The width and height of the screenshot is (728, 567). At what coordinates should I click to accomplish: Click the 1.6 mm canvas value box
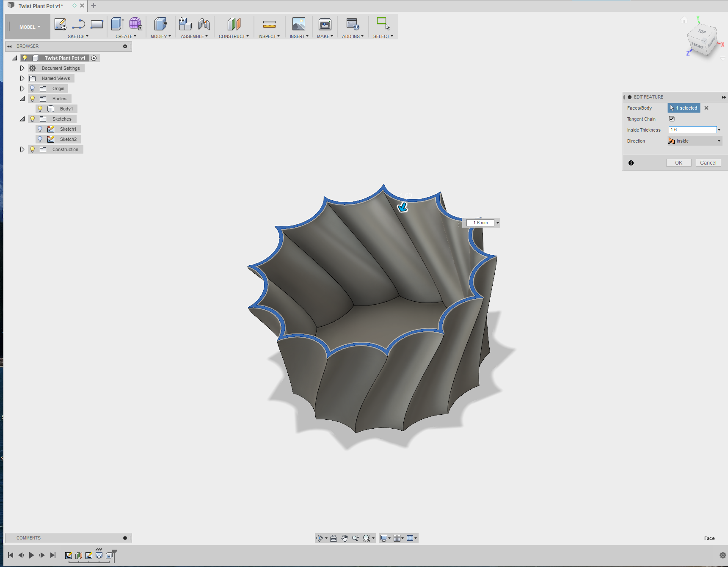click(480, 223)
